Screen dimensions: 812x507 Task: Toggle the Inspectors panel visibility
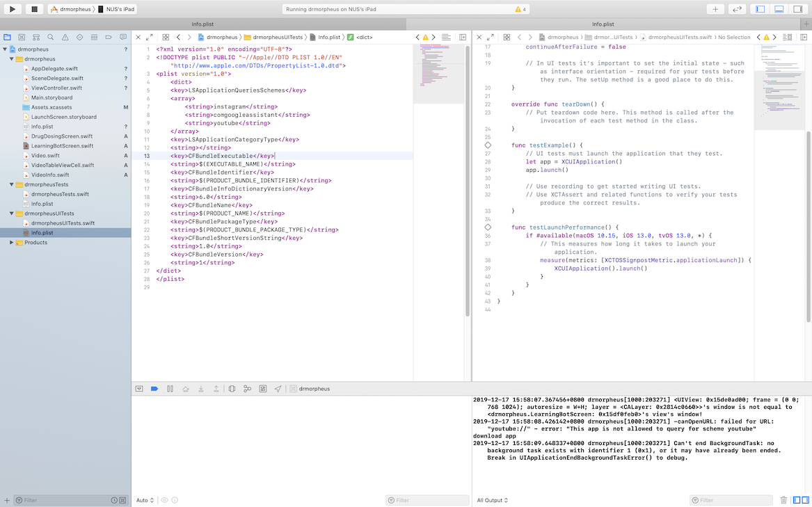click(x=797, y=9)
